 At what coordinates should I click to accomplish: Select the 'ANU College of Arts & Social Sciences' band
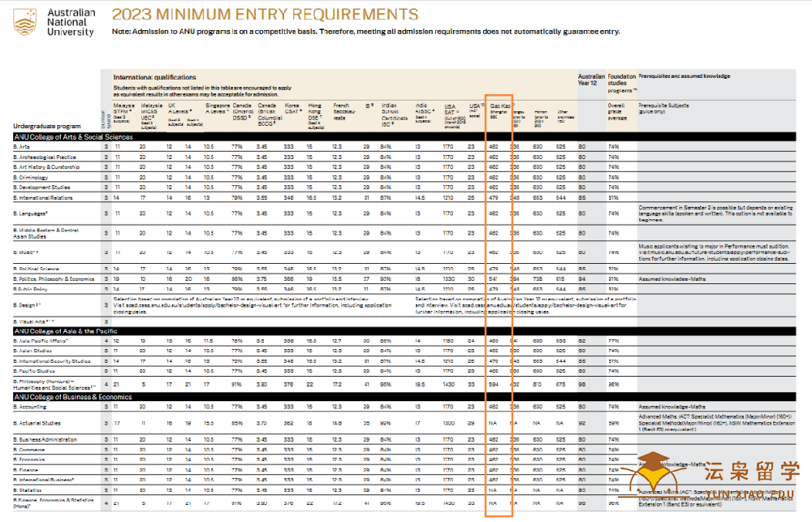click(x=404, y=136)
